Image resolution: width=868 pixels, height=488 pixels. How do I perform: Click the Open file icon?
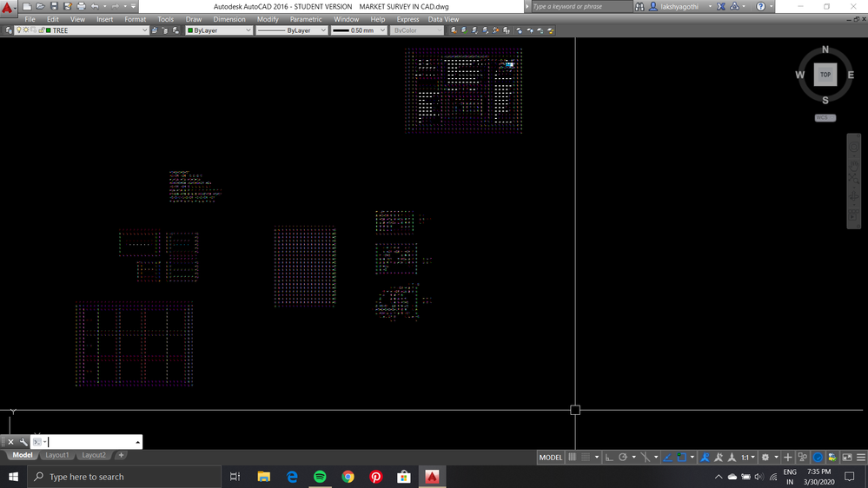coord(41,6)
